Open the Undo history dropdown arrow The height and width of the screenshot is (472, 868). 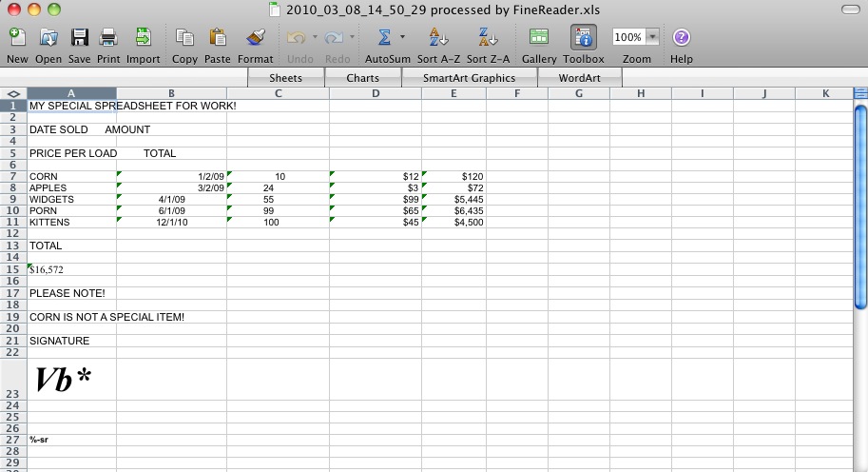(315, 37)
